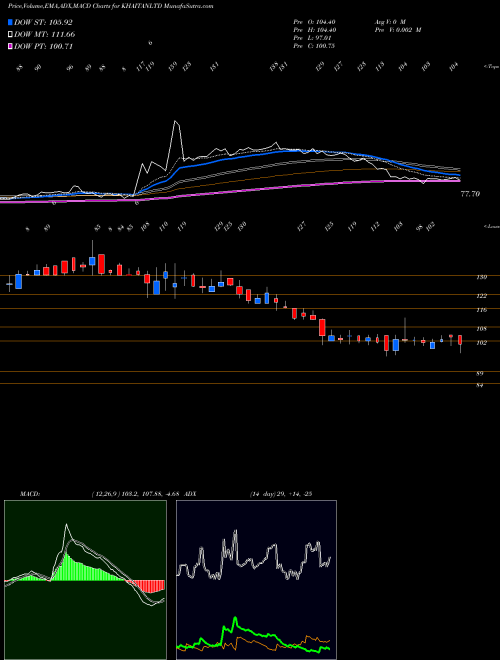Select the DOW PT: 100.71 label
This screenshot has width=500, height=660.
pyautogui.click(x=44, y=46)
